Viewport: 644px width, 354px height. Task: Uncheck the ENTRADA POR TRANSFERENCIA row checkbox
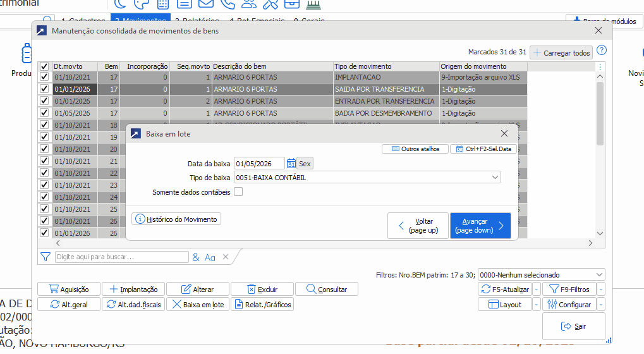coord(44,101)
